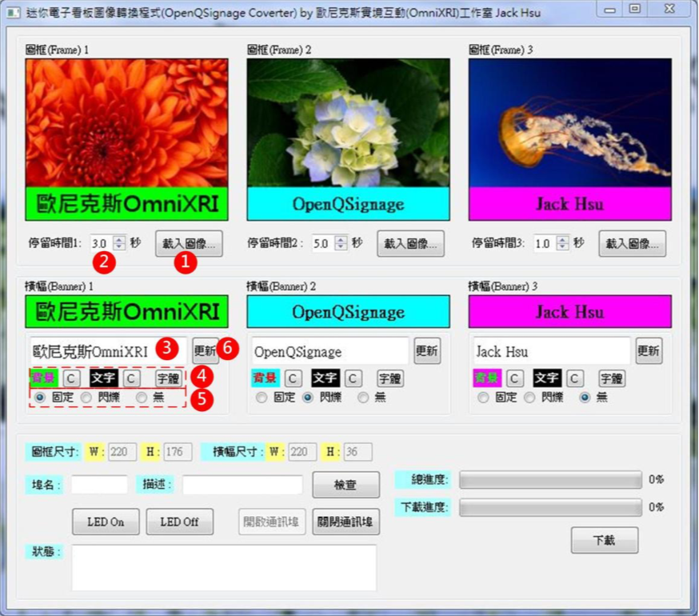Click Banner 2 cyan preview

[348, 311]
